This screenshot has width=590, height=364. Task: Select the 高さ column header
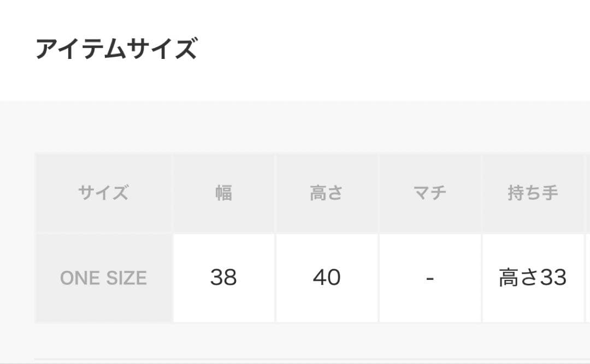[x=326, y=193]
